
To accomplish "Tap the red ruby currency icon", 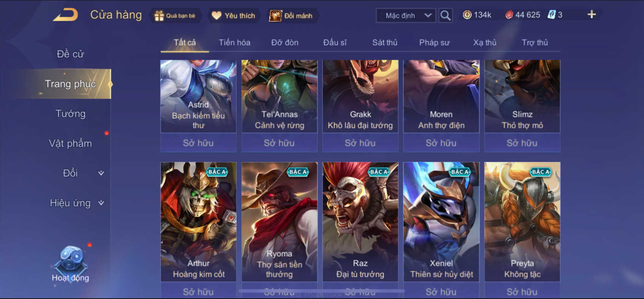I will 509,15.
